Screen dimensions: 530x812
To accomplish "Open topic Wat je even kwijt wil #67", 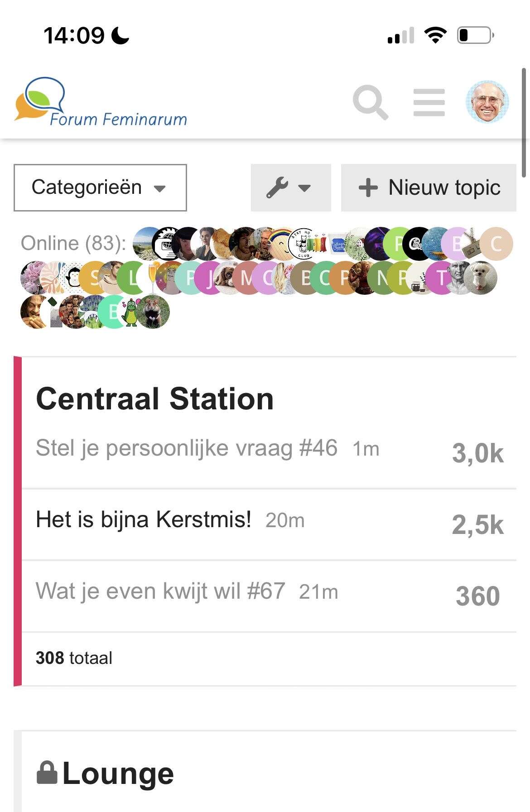I will click(160, 591).
